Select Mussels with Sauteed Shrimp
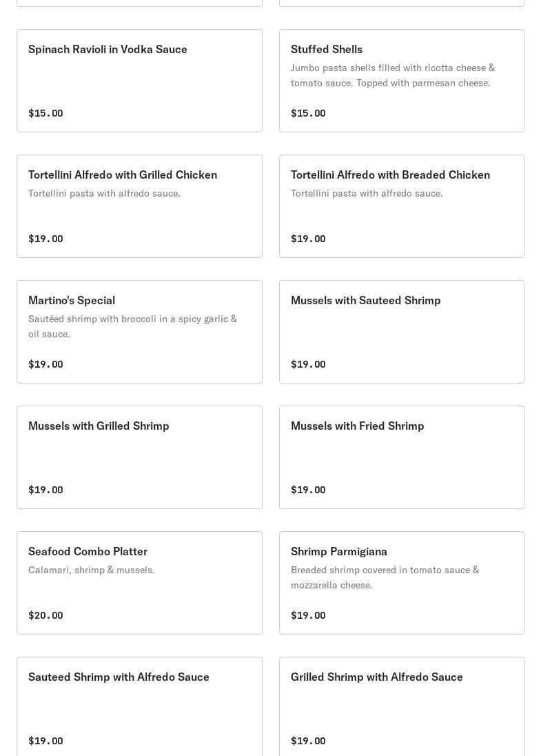541x756 pixels. pos(401,332)
